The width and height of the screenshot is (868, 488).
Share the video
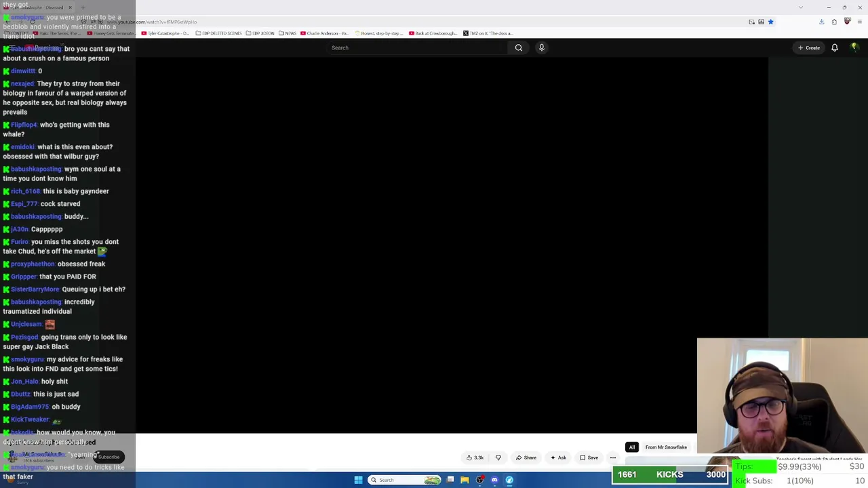pos(526,457)
